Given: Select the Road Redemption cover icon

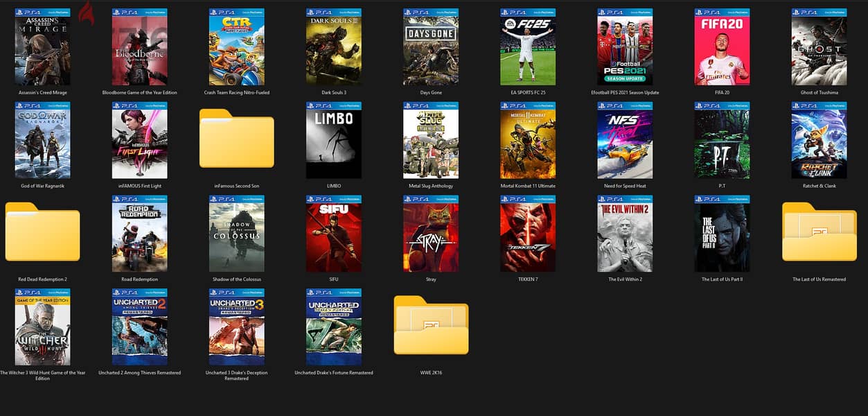Looking at the screenshot, I should click(x=139, y=234).
